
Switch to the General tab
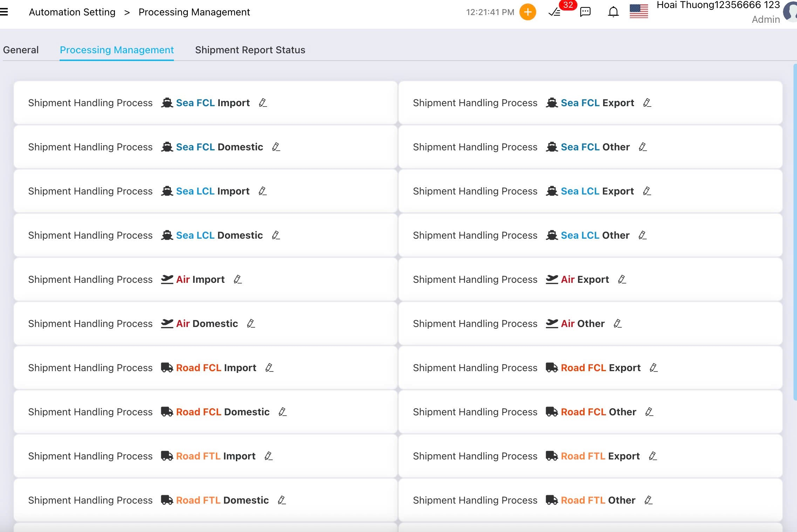click(21, 50)
